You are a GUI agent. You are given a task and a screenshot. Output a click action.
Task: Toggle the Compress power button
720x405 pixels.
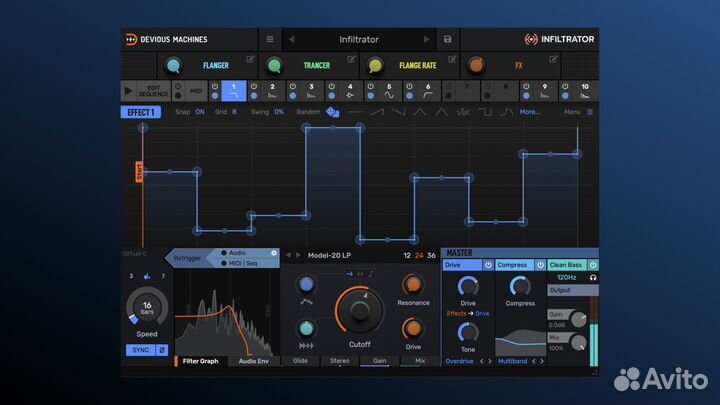click(x=540, y=265)
